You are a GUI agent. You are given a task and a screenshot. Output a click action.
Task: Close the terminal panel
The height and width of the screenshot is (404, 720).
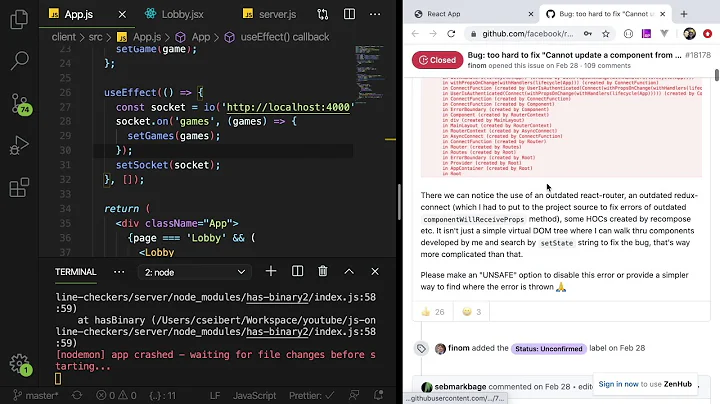tap(375, 271)
